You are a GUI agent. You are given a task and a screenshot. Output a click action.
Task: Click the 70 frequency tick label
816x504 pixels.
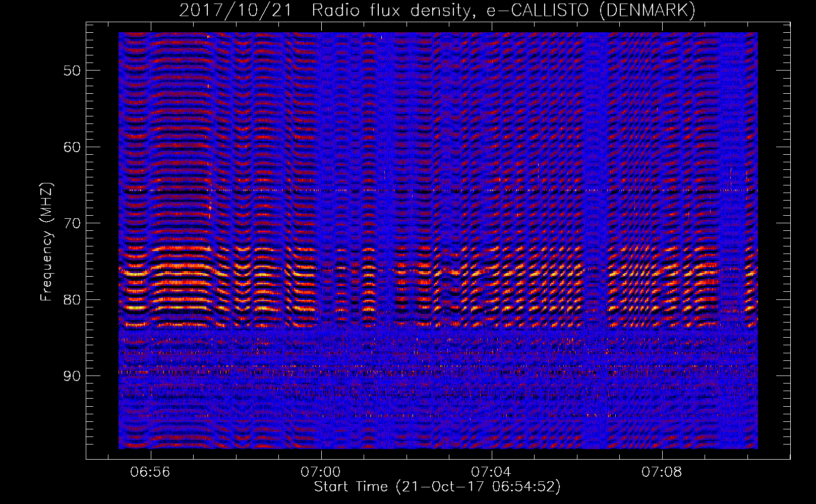(72, 223)
